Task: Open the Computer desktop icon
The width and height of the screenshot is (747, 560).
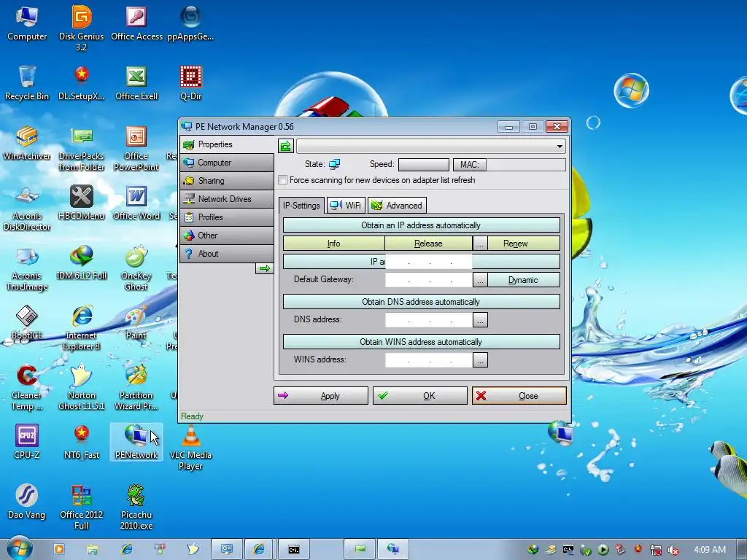Action: [27, 24]
